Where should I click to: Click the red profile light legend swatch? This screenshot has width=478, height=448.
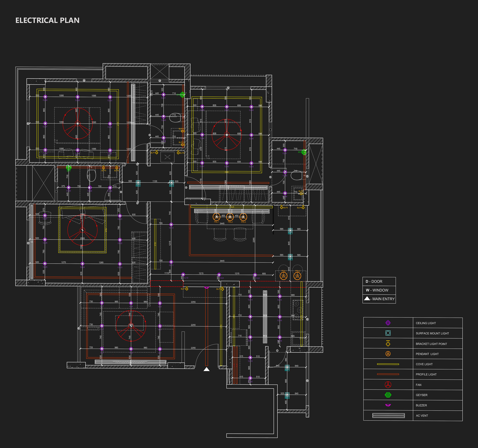click(388, 374)
